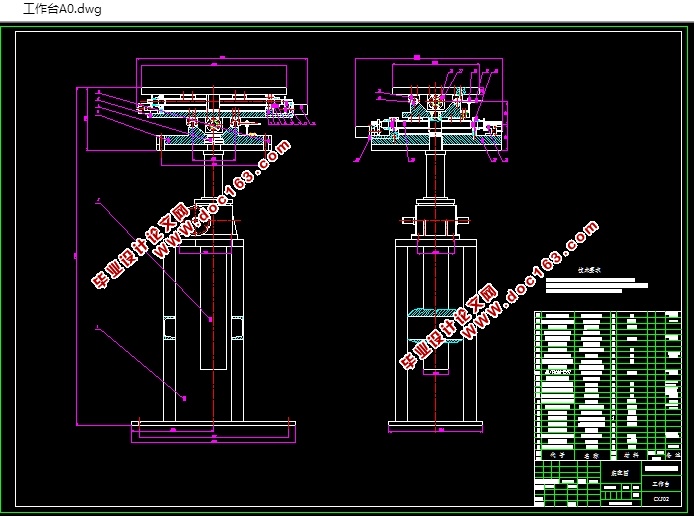Click the 名称 column header in parts list

coord(591,455)
